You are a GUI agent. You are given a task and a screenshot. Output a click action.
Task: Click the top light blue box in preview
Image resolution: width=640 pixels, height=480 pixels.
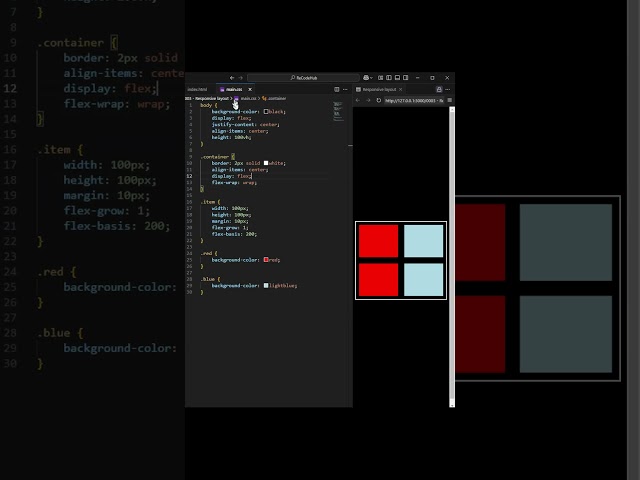(423, 241)
